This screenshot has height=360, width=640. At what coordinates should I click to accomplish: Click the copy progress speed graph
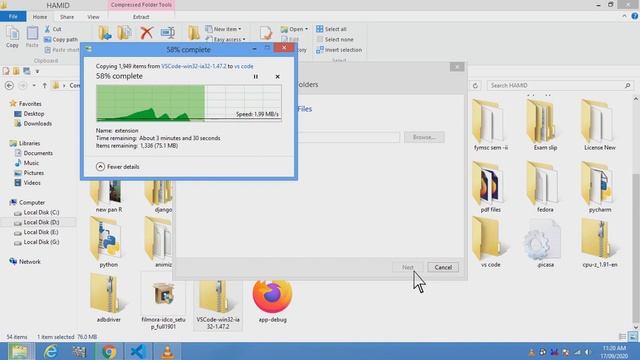(189, 103)
